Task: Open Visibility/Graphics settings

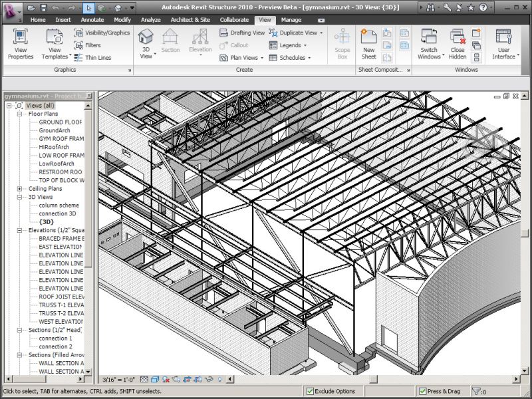Action: 102,33
